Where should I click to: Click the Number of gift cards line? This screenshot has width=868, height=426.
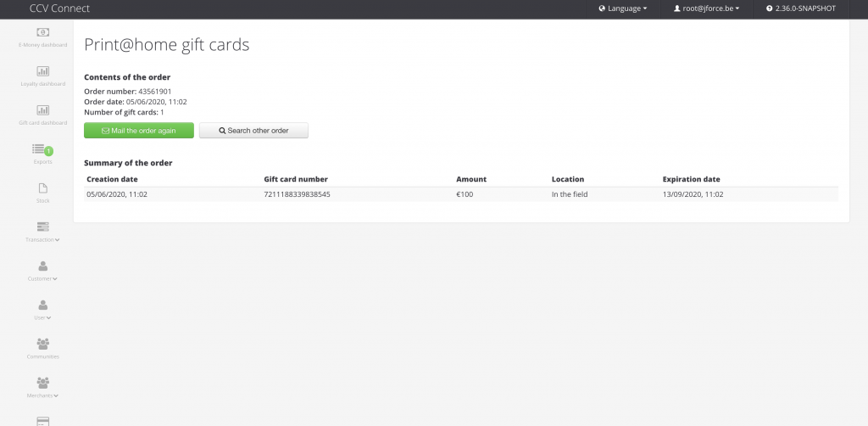click(124, 113)
